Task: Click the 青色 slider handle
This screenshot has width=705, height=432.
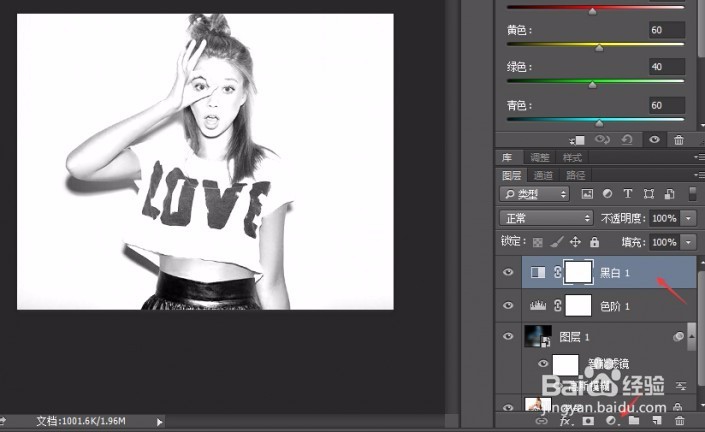Action: [599, 123]
